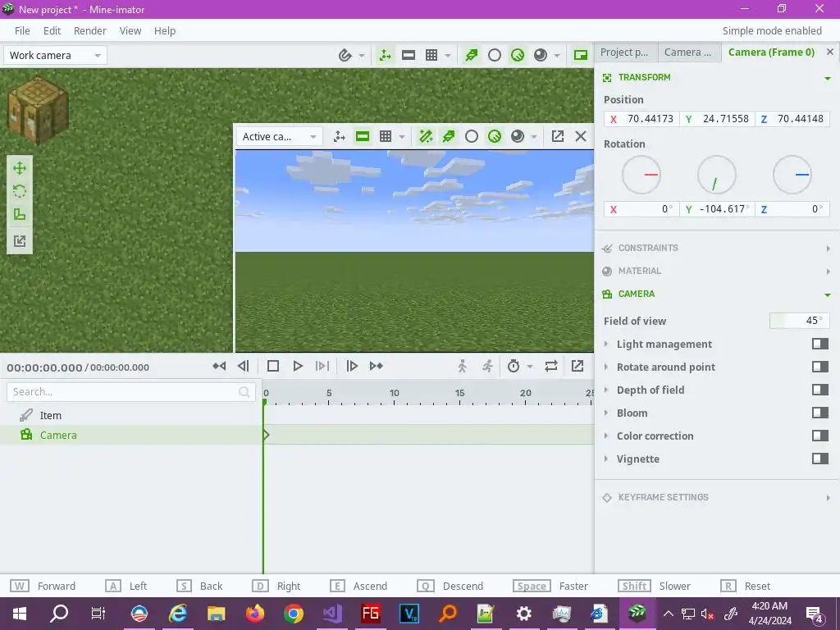Expand the Constraints section
The height and width of the screenshot is (630, 840).
pos(828,249)
